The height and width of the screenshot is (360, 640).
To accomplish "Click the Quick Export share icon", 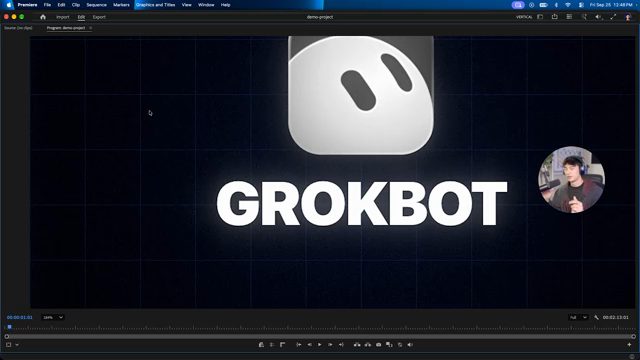I will click(554, 17).
